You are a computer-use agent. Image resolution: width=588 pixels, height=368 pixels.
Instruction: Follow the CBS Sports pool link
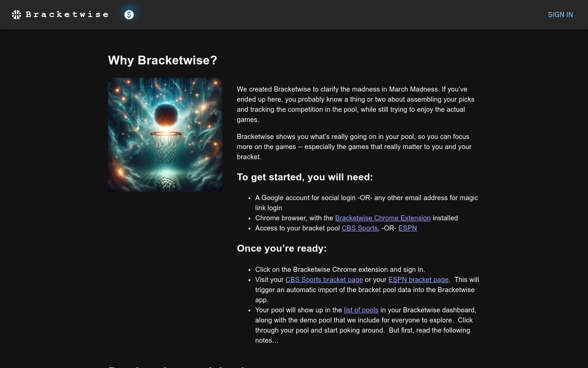[x=360, y=228]
